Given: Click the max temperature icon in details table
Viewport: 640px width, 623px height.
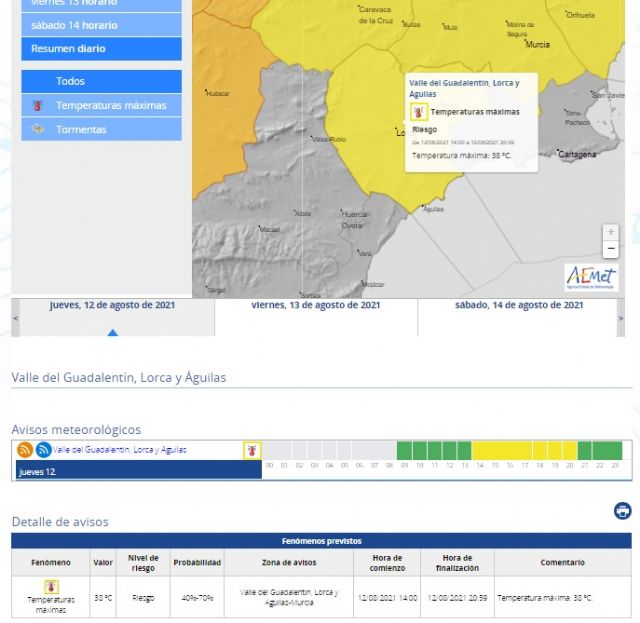Looking at the screenshot, I should pos(50,587).
